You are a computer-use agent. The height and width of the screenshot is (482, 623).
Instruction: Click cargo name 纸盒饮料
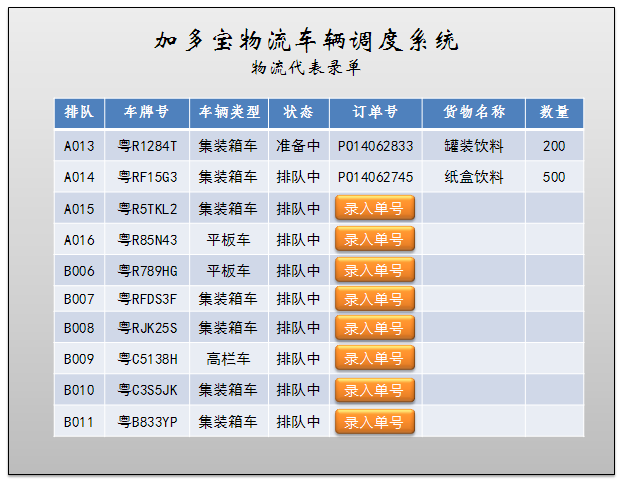tap(474, 177)
